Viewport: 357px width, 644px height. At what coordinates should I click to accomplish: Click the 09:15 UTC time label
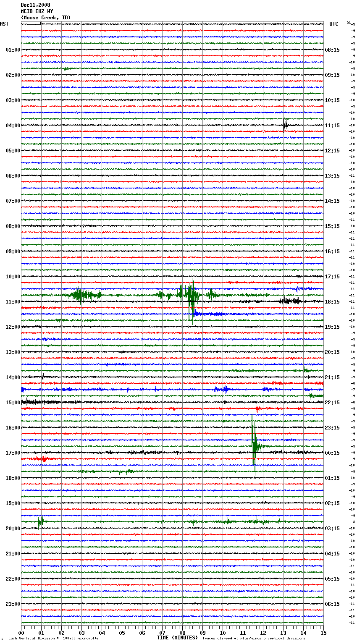click(332, 75)
